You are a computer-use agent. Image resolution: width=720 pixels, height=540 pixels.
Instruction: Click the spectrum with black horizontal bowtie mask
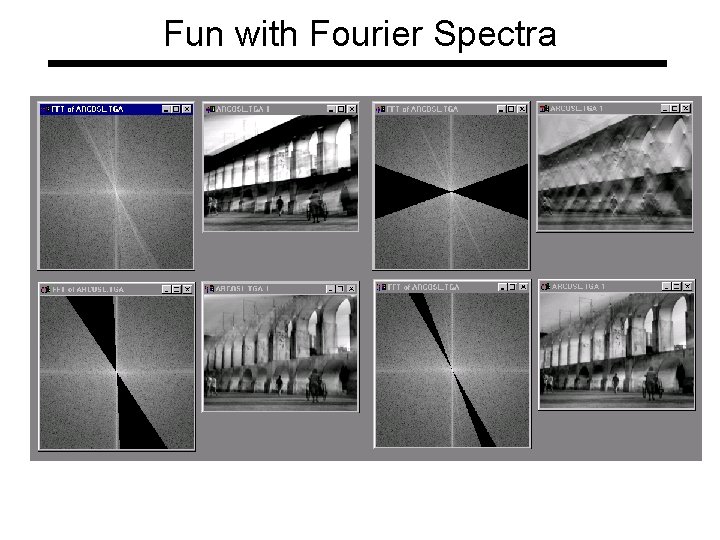(452, 191)
